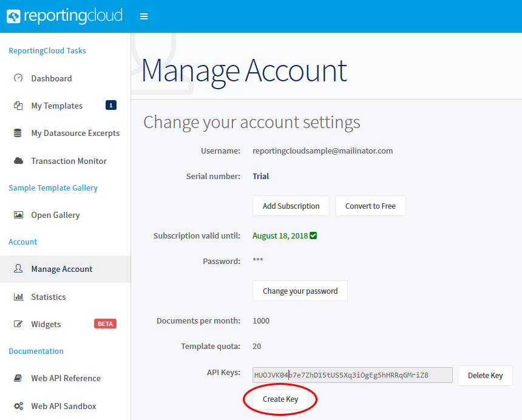This screenshot has width=522, height=420.
Task: Open Web API Reference documentation
Action: click(x=66, y=378)
